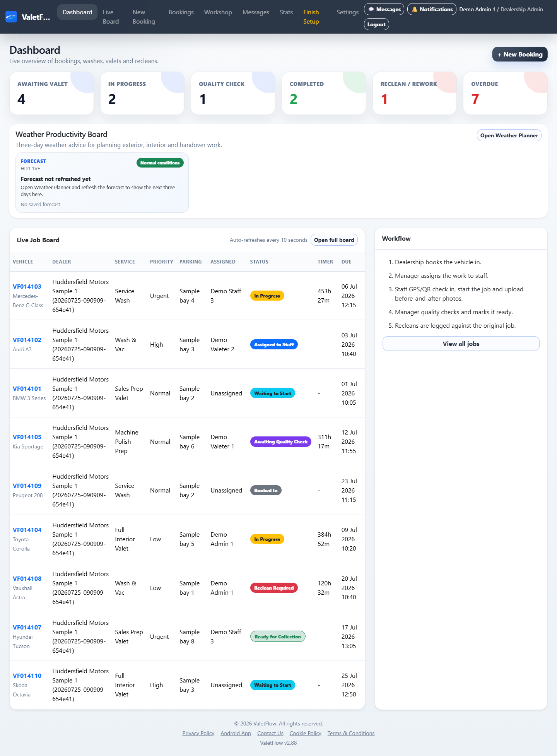Screen dimensions: 557x756
Task: Click Awaiting Quality Check status badge
Action: [x=281, y=442]
